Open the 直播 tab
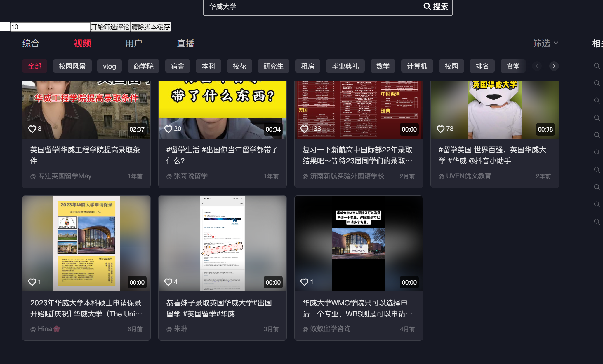 tap(185, 43)
